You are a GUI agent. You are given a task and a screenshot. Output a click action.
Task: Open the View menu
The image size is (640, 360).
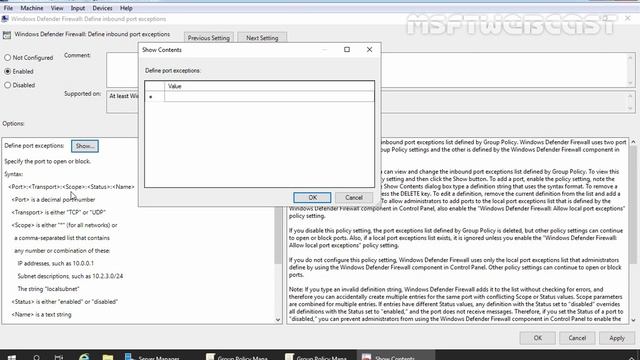(x=57, y=8)
